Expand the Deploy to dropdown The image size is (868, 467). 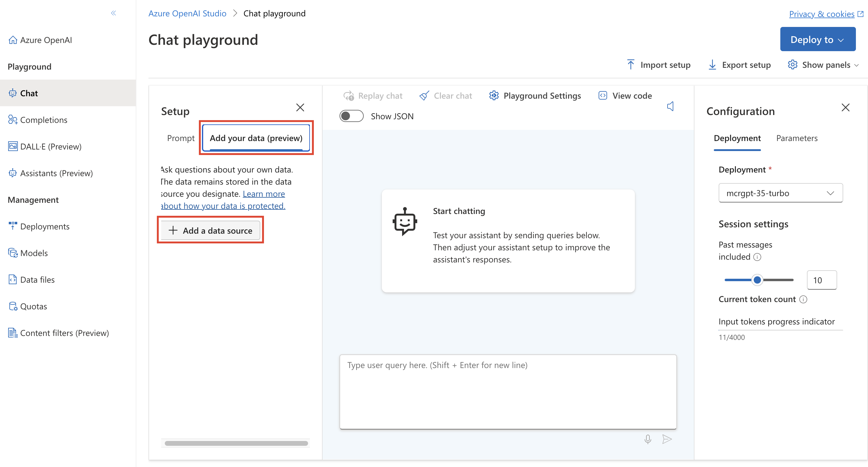coord(818,39)
